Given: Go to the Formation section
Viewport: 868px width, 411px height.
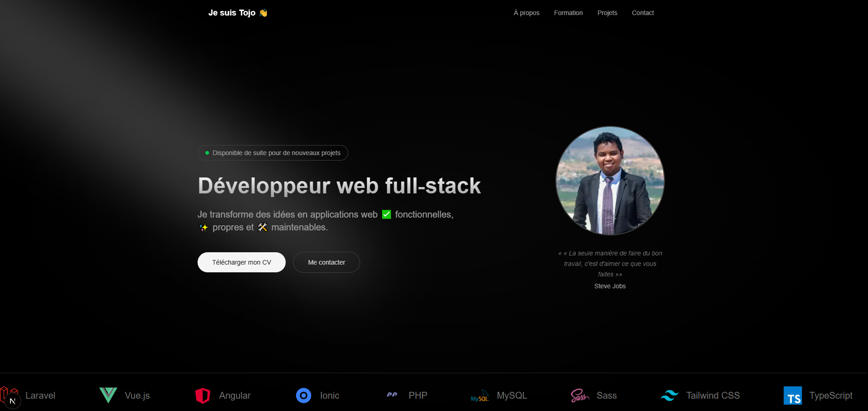Looking at the screenshot, I should [568, 13].
